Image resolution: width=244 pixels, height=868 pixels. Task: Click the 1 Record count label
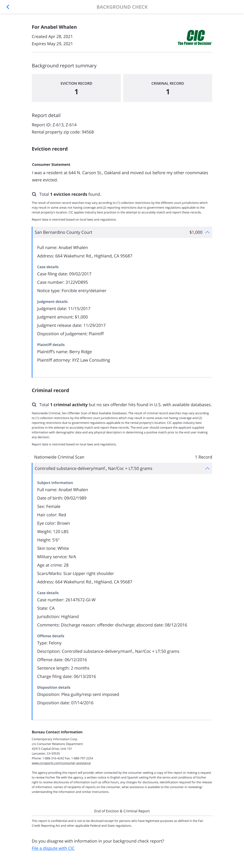pyautogui.click(x=204, y=457)
